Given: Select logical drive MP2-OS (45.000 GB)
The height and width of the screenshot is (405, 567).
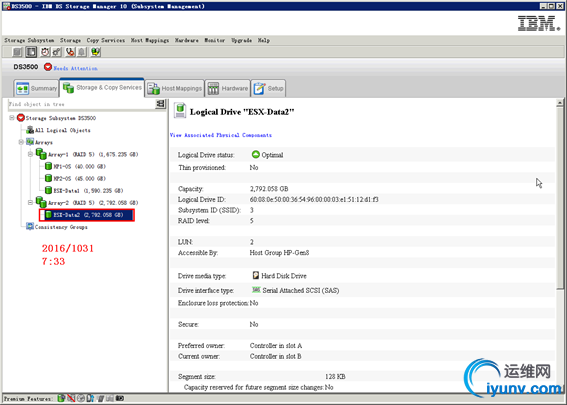Looking at the screenshot, I should 80,178.
